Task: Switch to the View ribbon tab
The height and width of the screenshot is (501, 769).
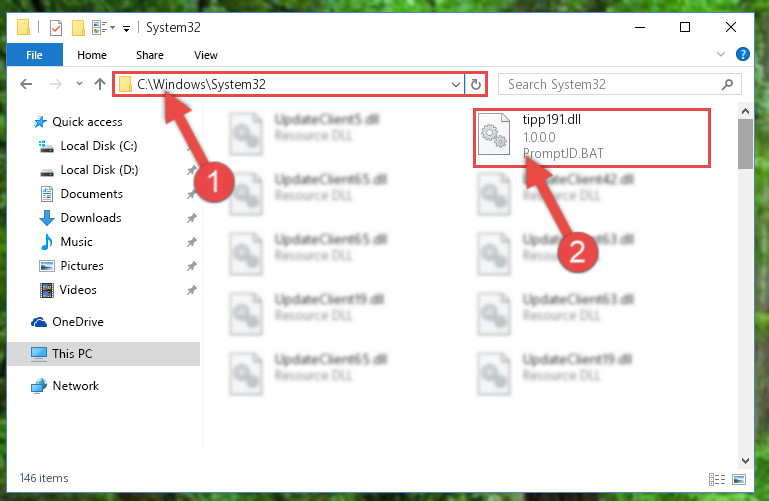Action: coord(205,55)
